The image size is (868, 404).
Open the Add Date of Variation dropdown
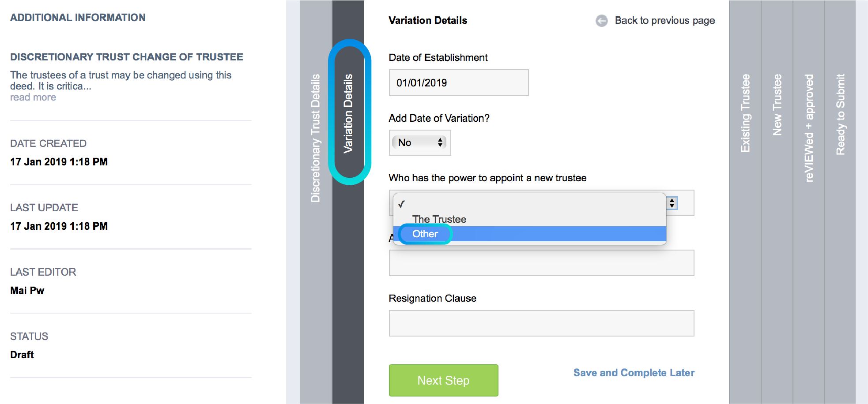tap(419, 142)
